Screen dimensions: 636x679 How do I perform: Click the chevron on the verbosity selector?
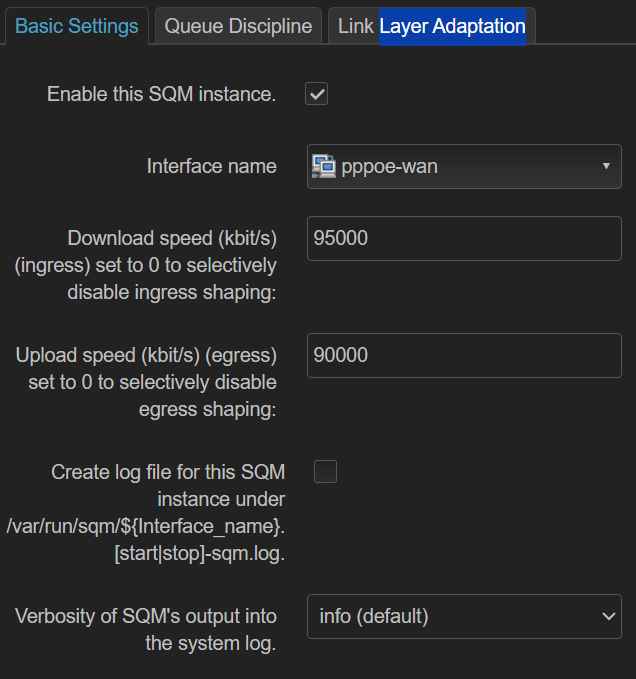[609, 616]
